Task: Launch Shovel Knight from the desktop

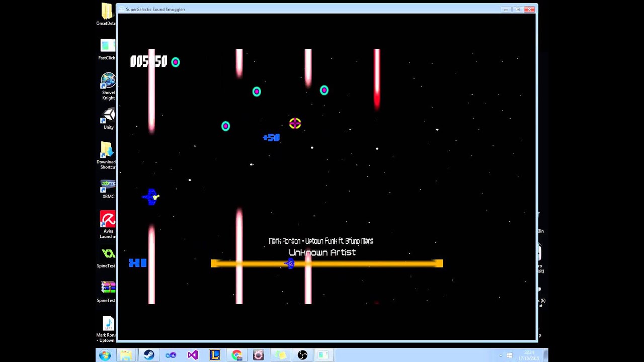Action: [108, 86]
